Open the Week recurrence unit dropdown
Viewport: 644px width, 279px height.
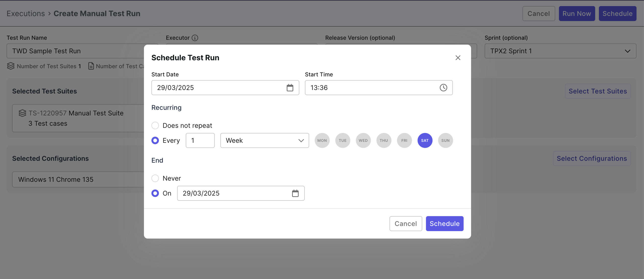(264, 140)
